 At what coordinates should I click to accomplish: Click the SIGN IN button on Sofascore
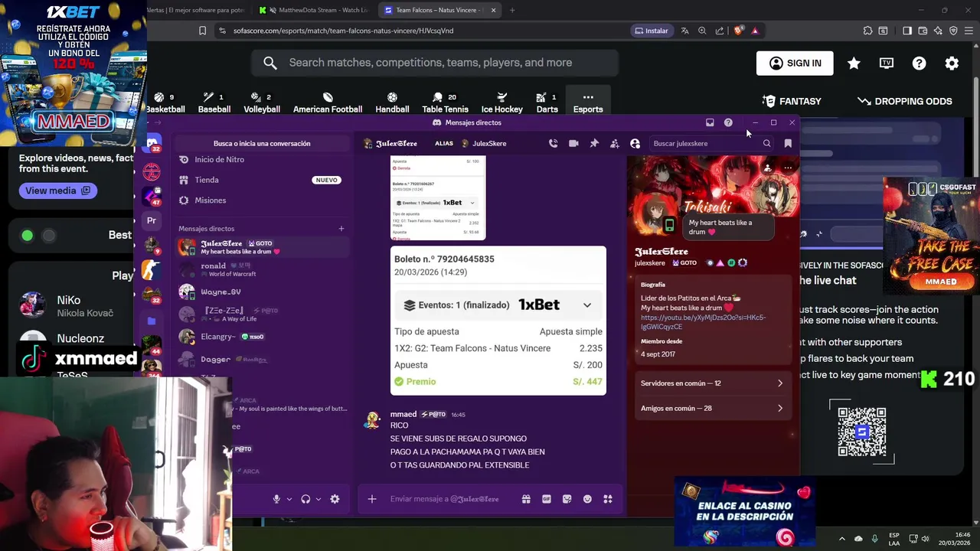pos(795,63)
